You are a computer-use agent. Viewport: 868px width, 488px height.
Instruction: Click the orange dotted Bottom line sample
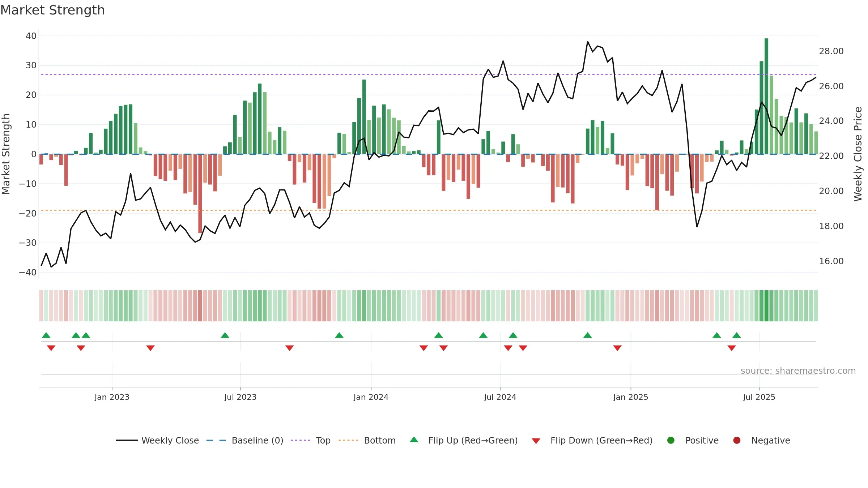pyautogui.click(x=348, y=440)
